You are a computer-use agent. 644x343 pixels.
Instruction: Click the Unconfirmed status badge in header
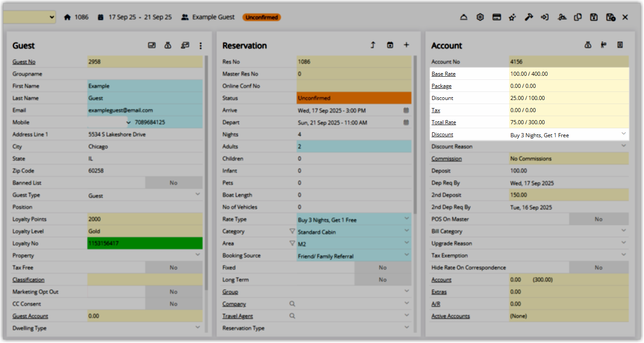(262, 17)
